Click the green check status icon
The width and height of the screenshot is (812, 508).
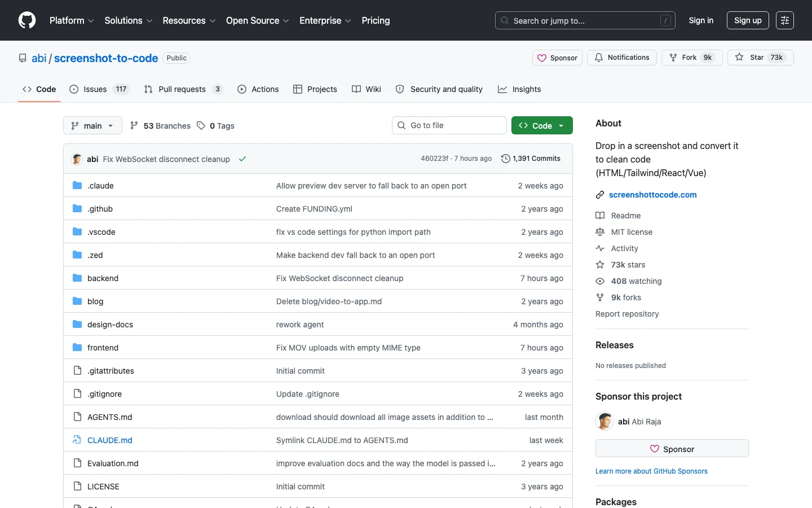click(x=242, y=159)
